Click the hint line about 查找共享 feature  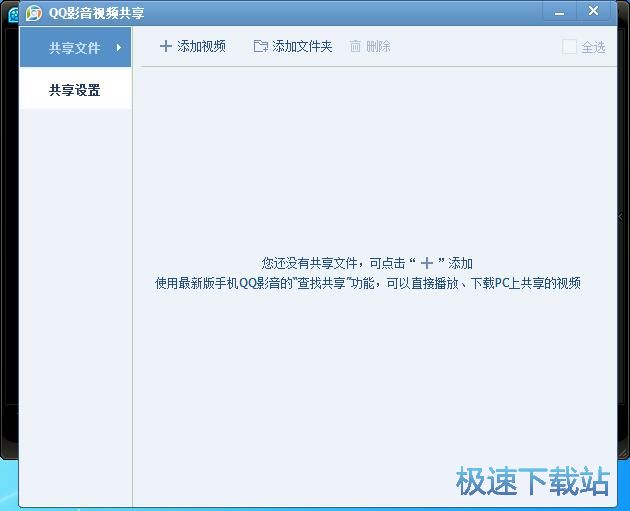[368, 284]
